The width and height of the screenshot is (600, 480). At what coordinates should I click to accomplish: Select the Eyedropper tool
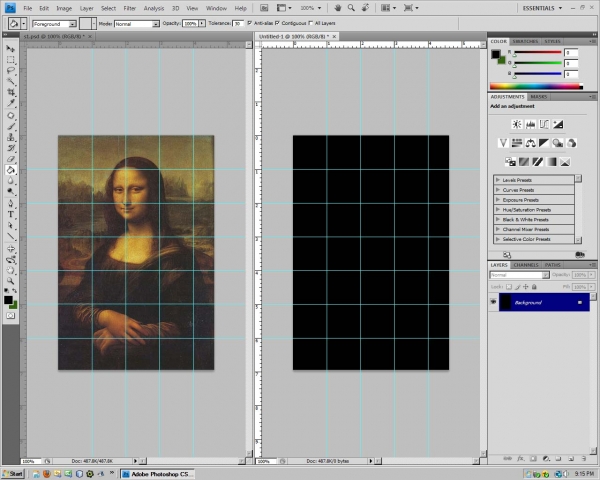coord(10,103)
